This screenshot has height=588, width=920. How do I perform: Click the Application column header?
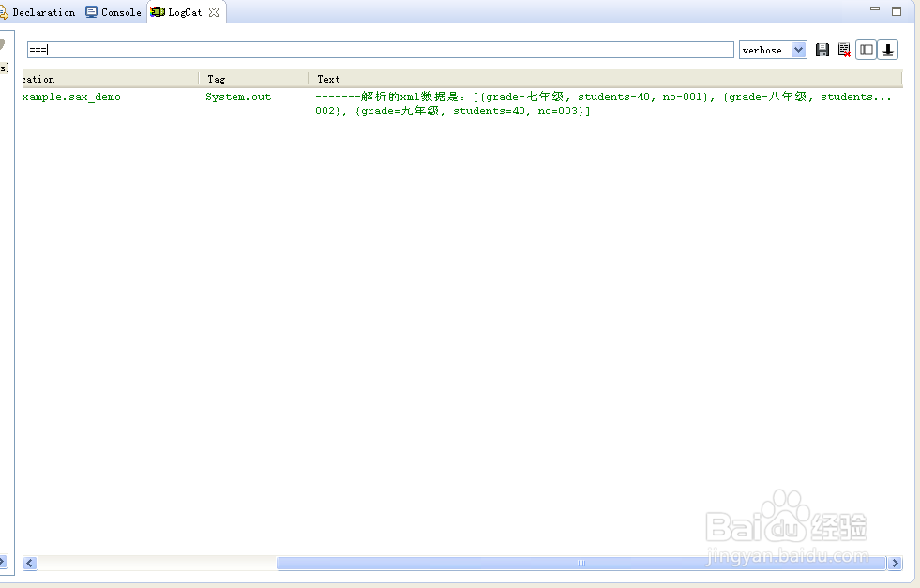tap(111, 79)
